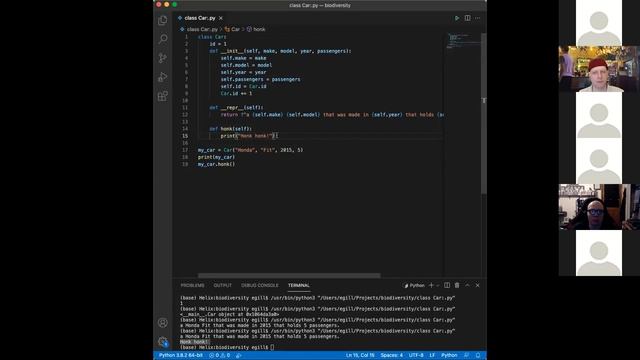Open the Search view in activity bar

[x=162, y=39]
